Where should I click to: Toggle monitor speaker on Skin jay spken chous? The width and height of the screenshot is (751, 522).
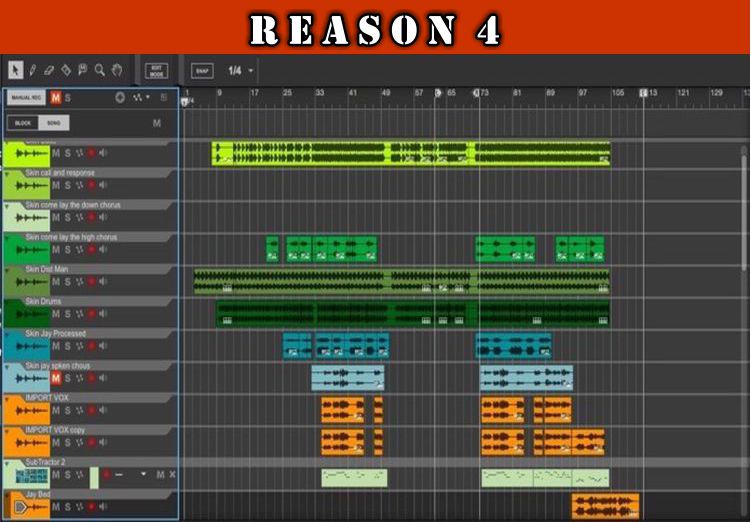click(x=103, y=378)
